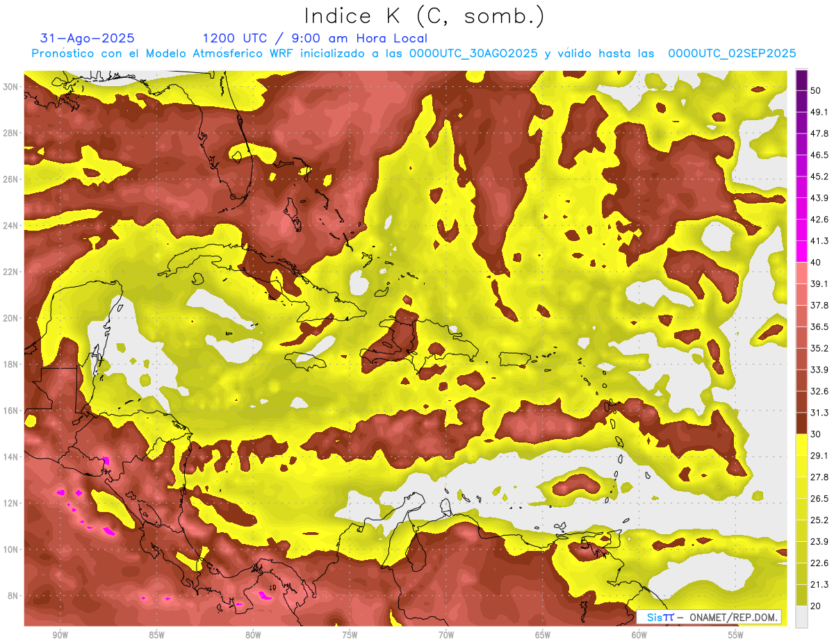Click the 'Pronóstico con el Modelo Atmosférico WRF' line
The image size is (834, 644).
[414, 53]
